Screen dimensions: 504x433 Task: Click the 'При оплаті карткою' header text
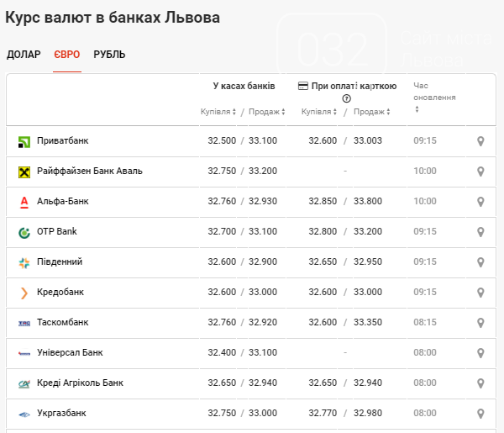354,86
